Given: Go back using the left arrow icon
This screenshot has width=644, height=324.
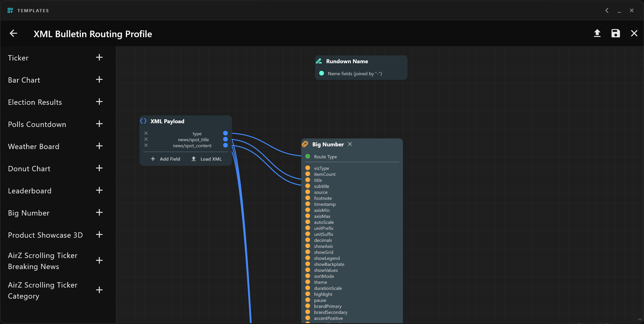Looking at the screenshot, I should coord(13,33).
